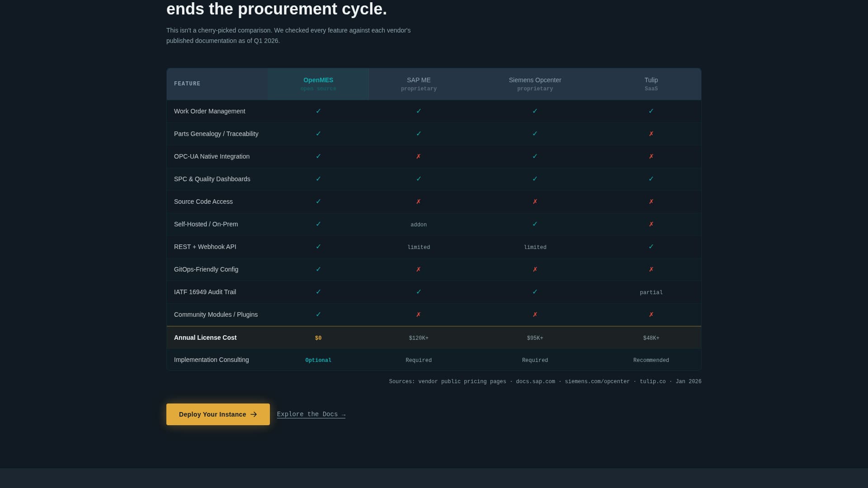Viewport: 868px width, 488px height.
Task: Click the Parts Genealogy / Traceability label
Action: coord(216,134)
